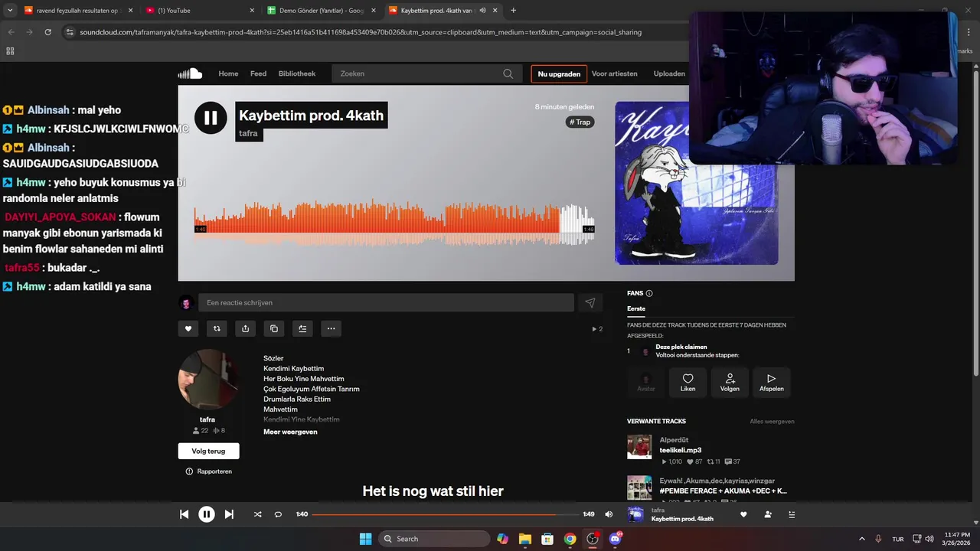Viewport: 980px width, 551px height.
Task: Add track to next up queue icon
Action: pyautogui.click(x=302, y=328)
